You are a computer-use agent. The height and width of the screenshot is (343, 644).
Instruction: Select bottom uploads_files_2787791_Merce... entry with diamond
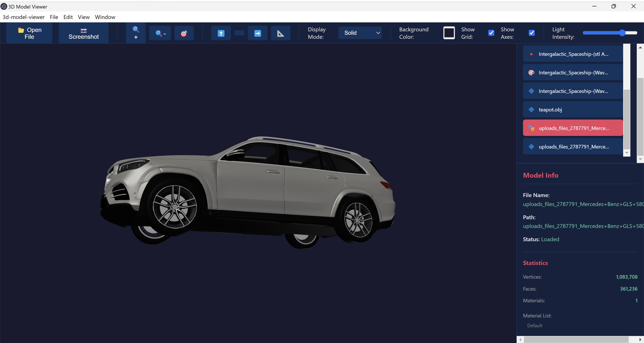[x=573, y=146]
